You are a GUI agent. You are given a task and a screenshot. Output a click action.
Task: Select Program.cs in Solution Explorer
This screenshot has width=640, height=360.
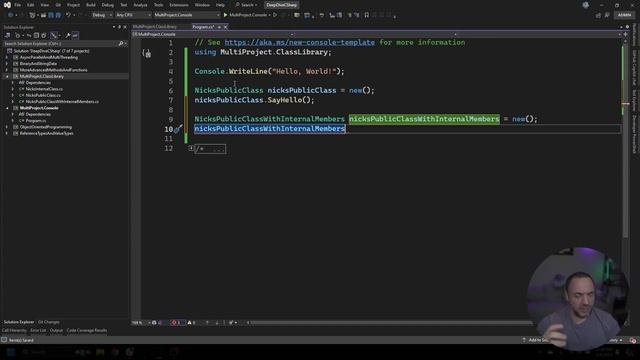[x=36, y=121]
